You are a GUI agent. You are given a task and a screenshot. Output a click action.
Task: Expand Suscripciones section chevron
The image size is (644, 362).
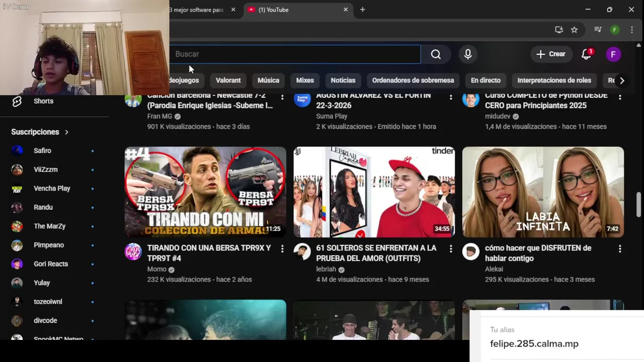66,132
